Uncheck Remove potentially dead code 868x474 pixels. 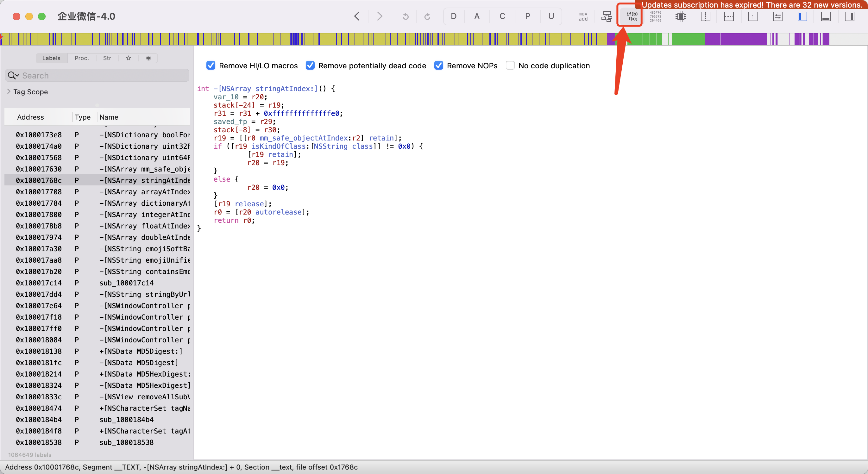(x=310, y=65)
